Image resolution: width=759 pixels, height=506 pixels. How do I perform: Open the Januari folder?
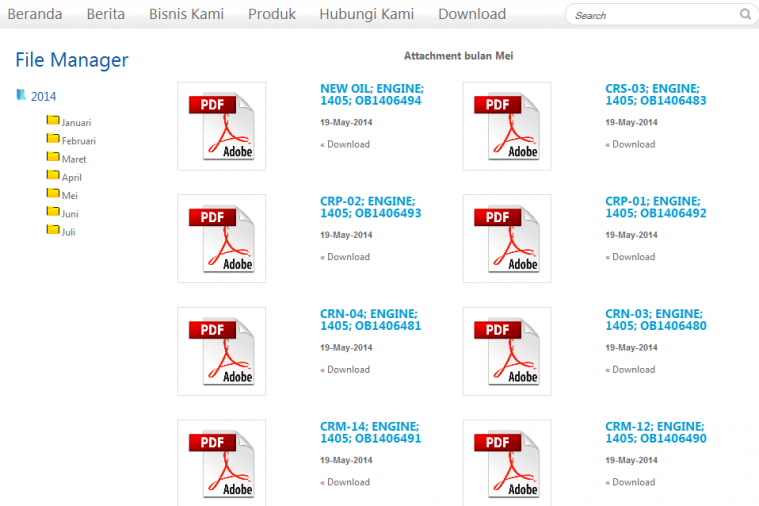click(75, 122)
